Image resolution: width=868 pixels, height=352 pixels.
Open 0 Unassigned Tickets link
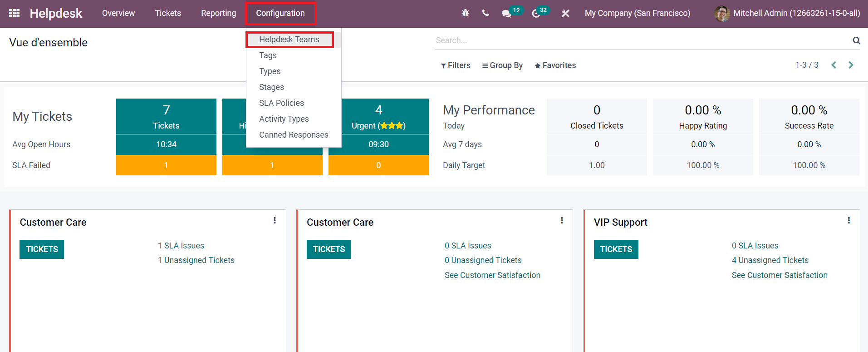pyautogui.click(x=483, y=260)
